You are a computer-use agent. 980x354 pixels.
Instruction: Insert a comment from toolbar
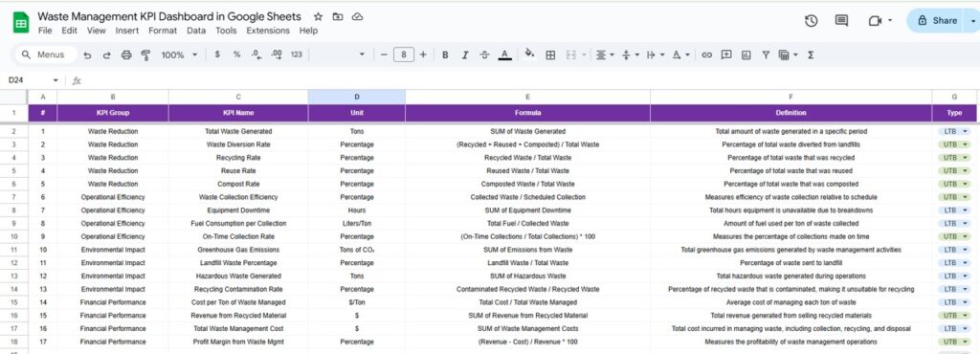(726, 55)
